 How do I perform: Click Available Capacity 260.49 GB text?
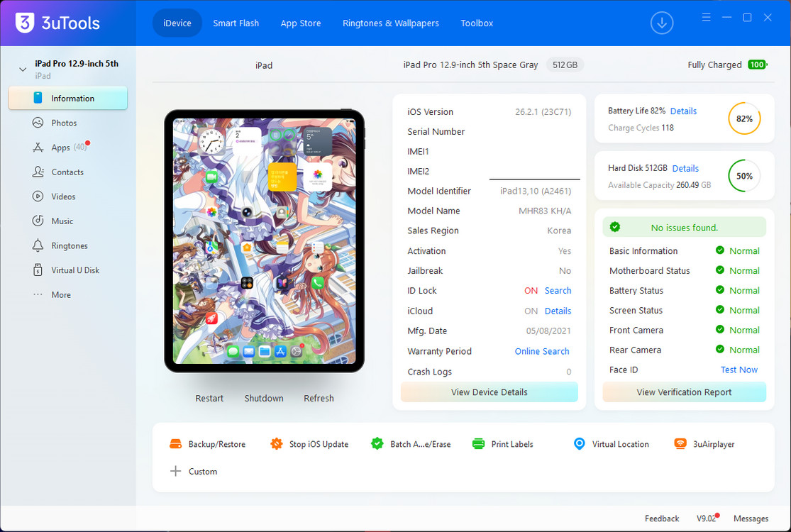(x=659, y=185)
